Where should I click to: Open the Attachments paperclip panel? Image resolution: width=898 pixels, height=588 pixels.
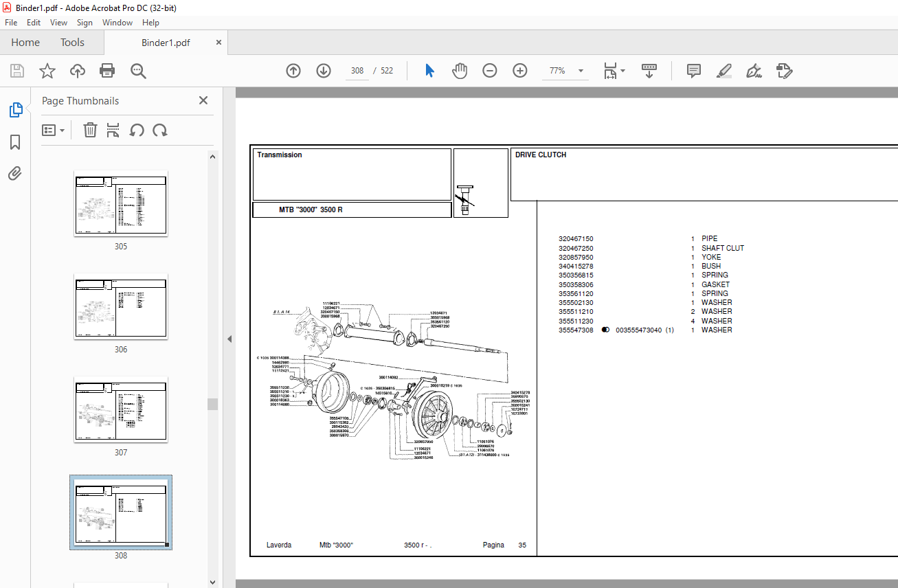pos(15,173)
